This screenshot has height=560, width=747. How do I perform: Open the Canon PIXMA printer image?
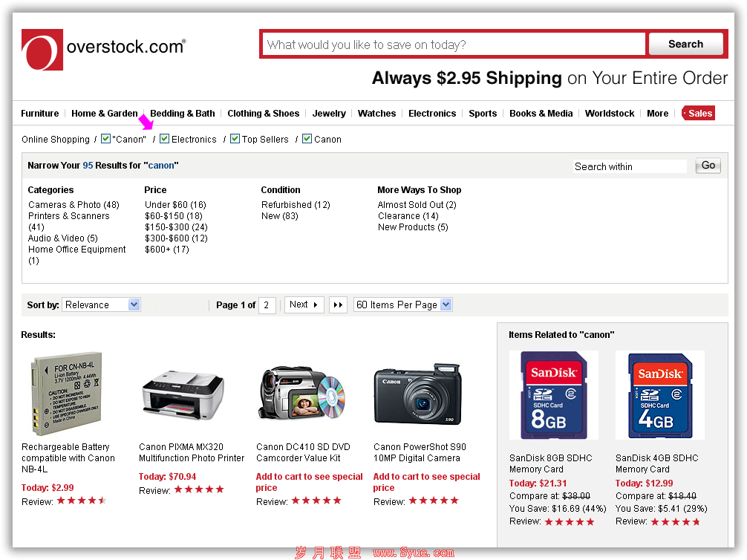pyautogui.click(x=183, y=395)
